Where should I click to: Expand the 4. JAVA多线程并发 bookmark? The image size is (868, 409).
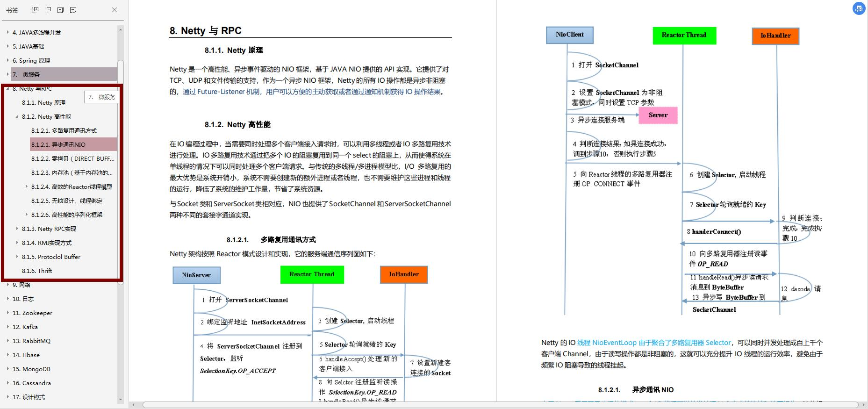[x=7, y=32]
